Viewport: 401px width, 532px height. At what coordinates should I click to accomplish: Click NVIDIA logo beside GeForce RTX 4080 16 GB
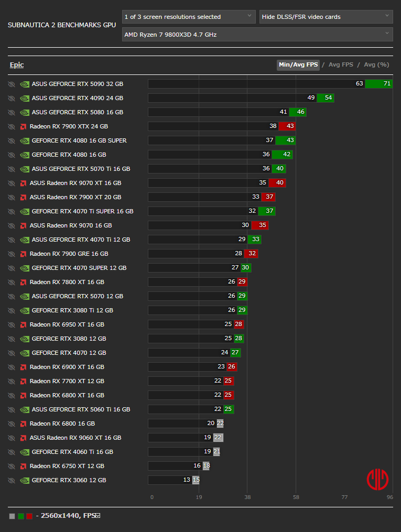[x=25, y=155]
